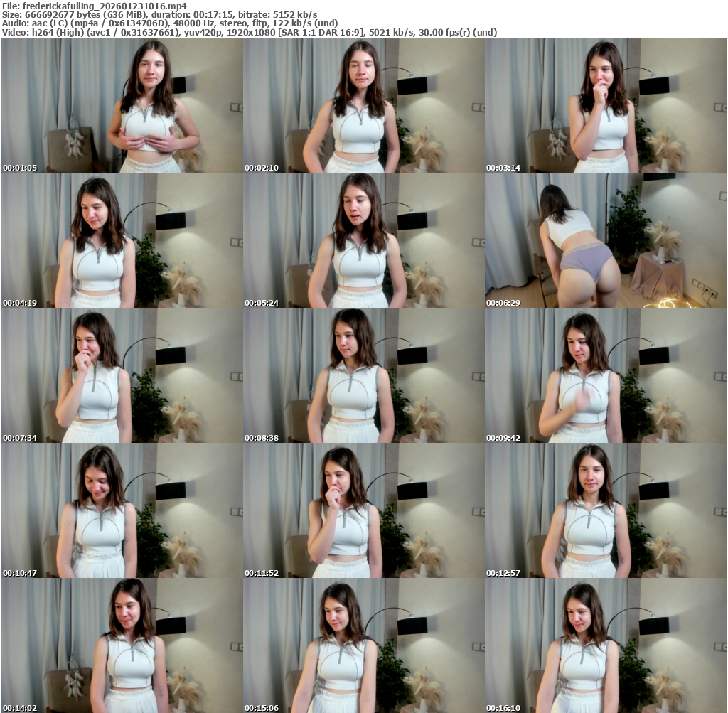Click the file name line in the header
Image resolution: width=728 pixels, height=713 pixels.
pos(95,6)
